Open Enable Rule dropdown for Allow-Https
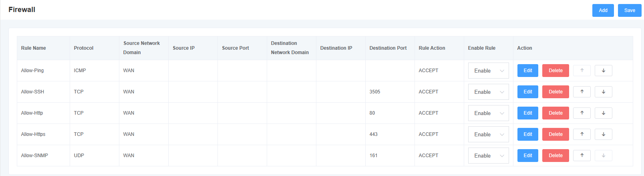This screenshot has width=644, height=176. pyautogui.click(x=489, y=134)
